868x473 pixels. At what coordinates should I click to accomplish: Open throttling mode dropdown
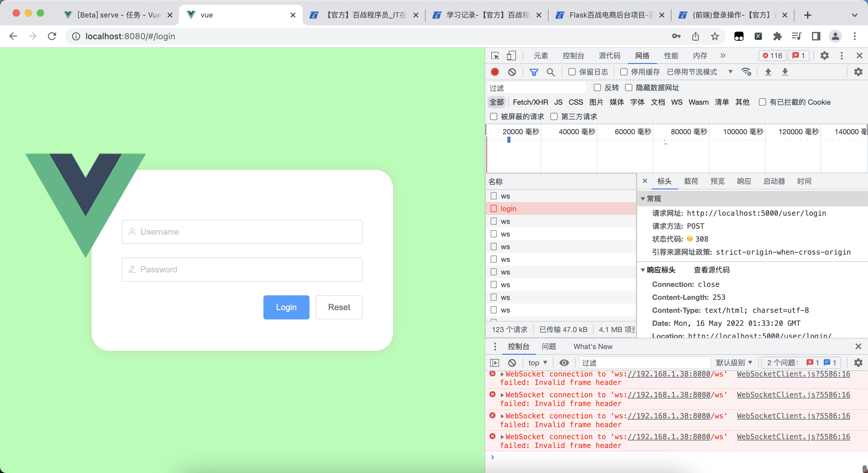[x=700, y=72]
